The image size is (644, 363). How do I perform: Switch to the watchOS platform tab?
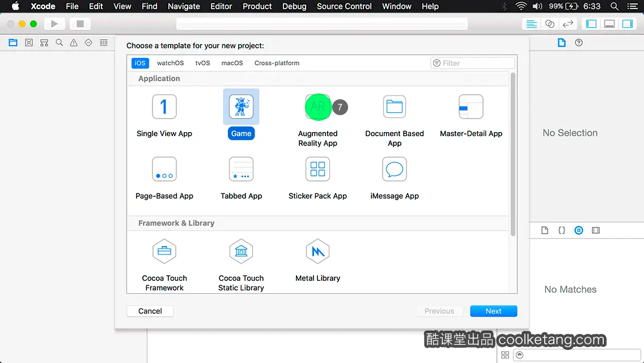coord(170,63)
